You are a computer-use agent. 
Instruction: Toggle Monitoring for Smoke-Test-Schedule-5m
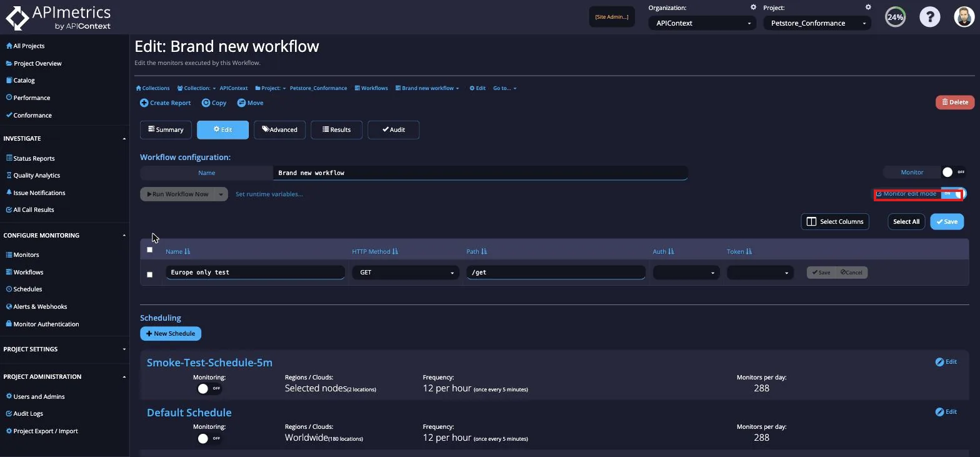[209, 388]
